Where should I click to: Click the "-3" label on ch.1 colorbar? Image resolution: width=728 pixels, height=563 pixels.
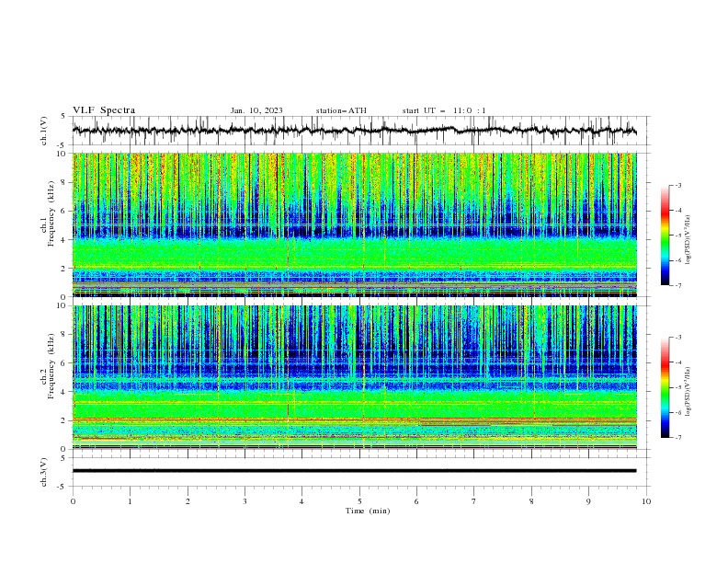[x=678, y=185]
